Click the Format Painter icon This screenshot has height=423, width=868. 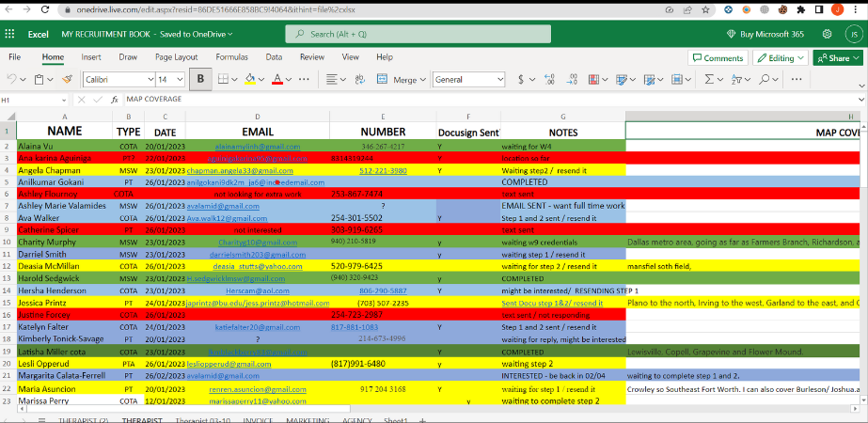click(67, 80)
